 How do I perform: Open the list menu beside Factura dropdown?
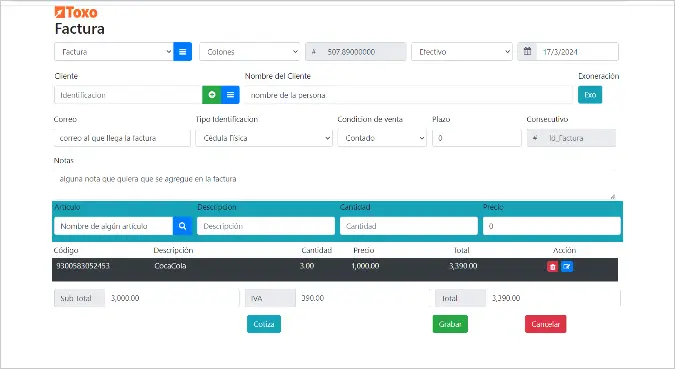pos(183,52)
